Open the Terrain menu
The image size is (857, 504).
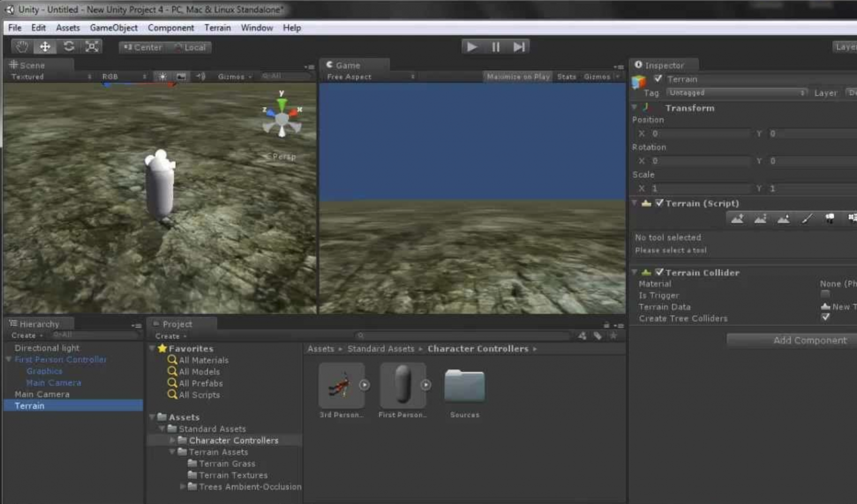[x=217, y=28]
